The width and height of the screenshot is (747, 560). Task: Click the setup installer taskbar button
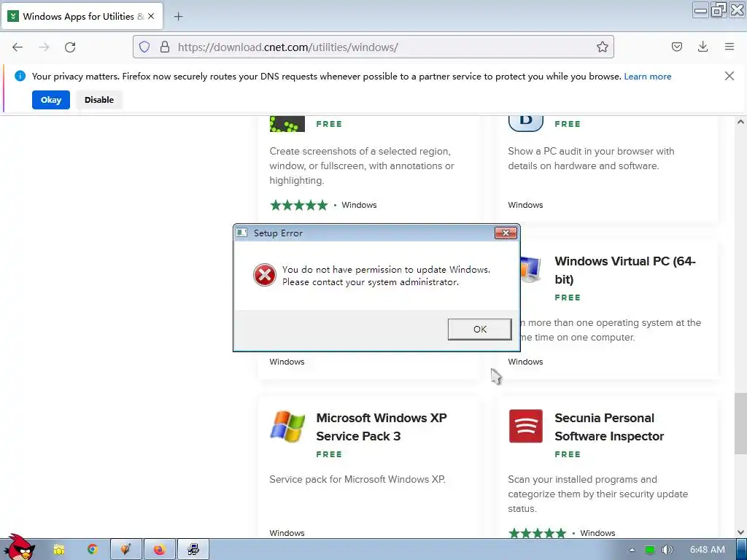tap(193, 550)
